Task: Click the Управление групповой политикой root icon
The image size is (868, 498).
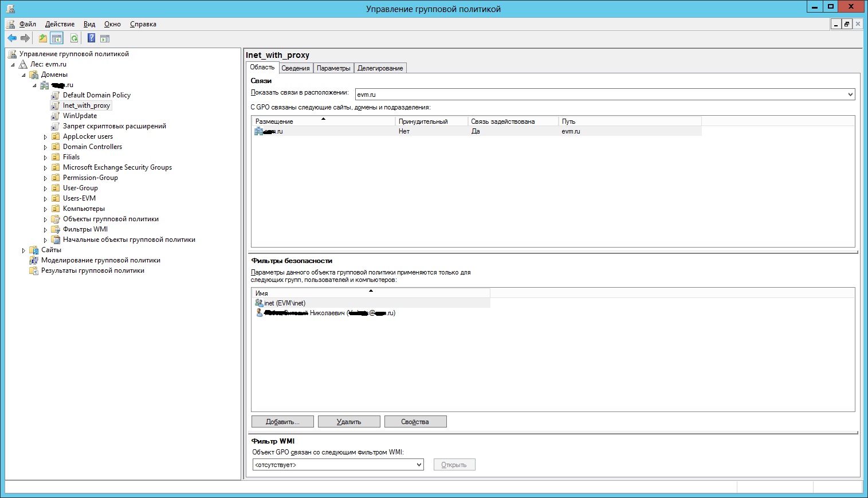Action: coord(12,54)
